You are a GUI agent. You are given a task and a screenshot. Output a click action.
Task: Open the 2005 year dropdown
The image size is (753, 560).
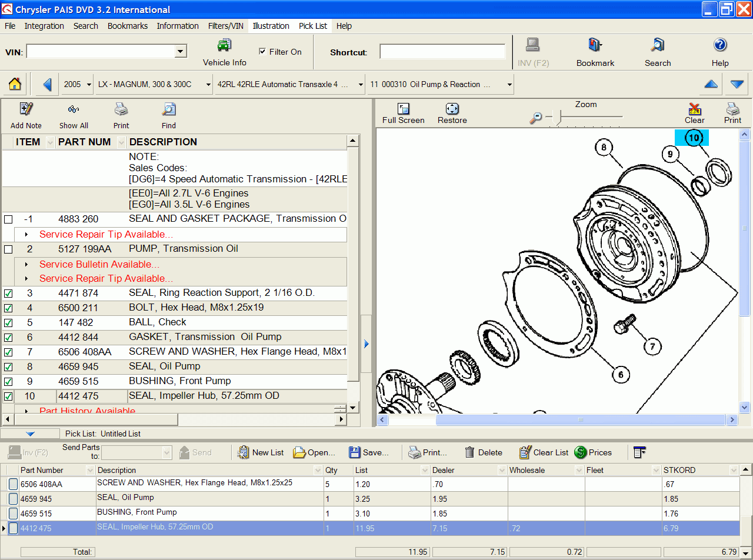point(89,84)
